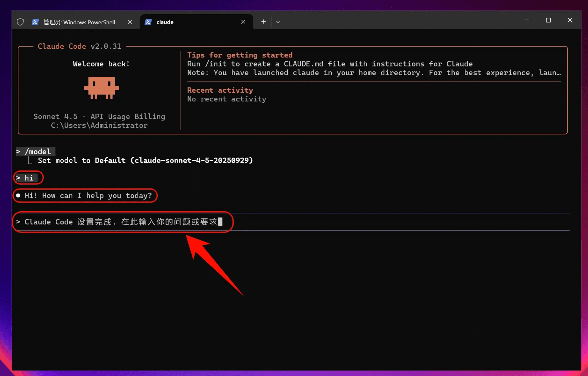Click PowerShell icon on claude tab

pos(148,22)
